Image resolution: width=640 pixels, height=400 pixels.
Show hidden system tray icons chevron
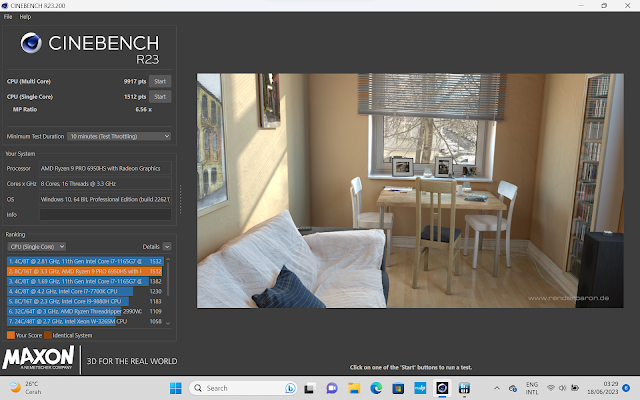pyautogui.click(x=497, y=388)
